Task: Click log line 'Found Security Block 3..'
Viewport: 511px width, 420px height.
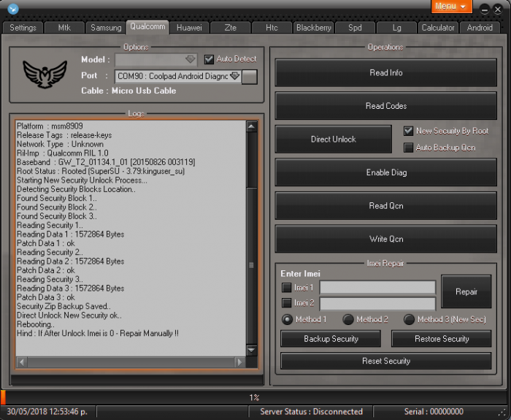Action: point(57,216)
